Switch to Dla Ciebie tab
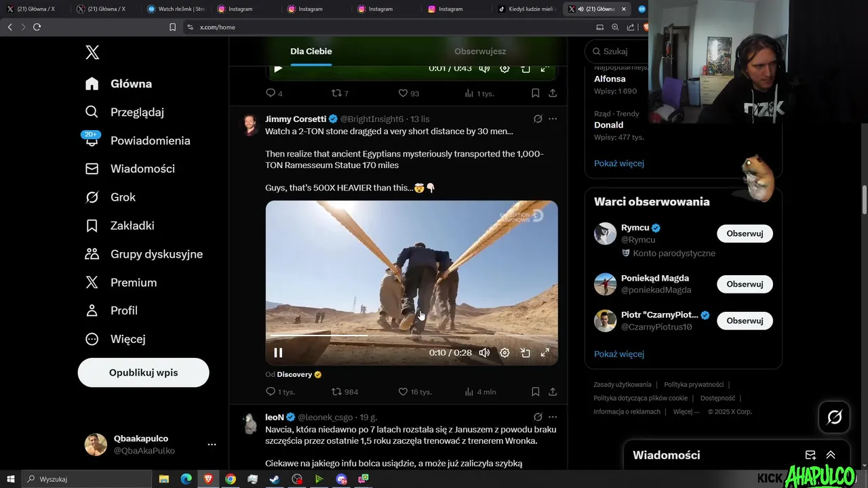The image size is (868, 488). [x=311, y=52]
